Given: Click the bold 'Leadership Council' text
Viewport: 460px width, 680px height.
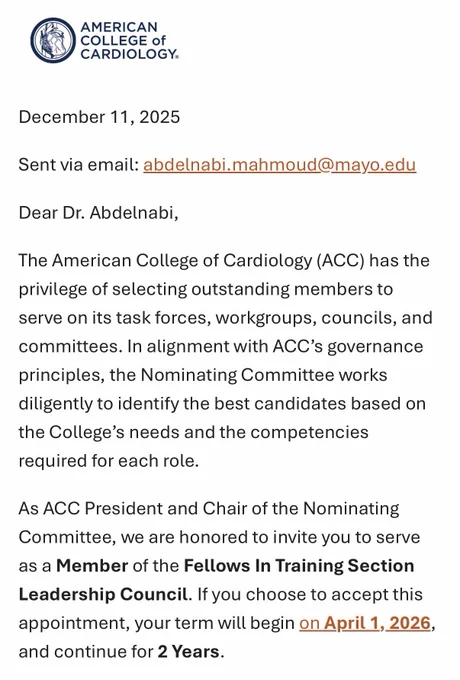Looking at the screenshot, I should coord(104,594).
